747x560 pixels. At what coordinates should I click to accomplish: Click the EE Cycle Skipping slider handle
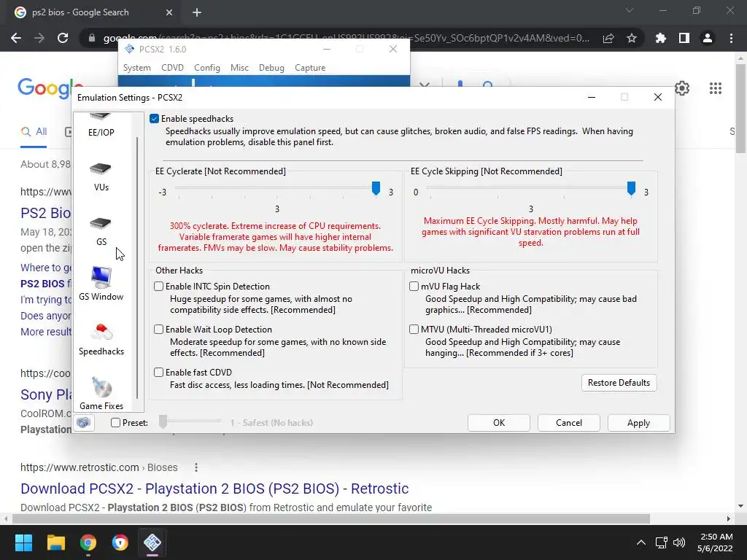[x=631, y=189]
